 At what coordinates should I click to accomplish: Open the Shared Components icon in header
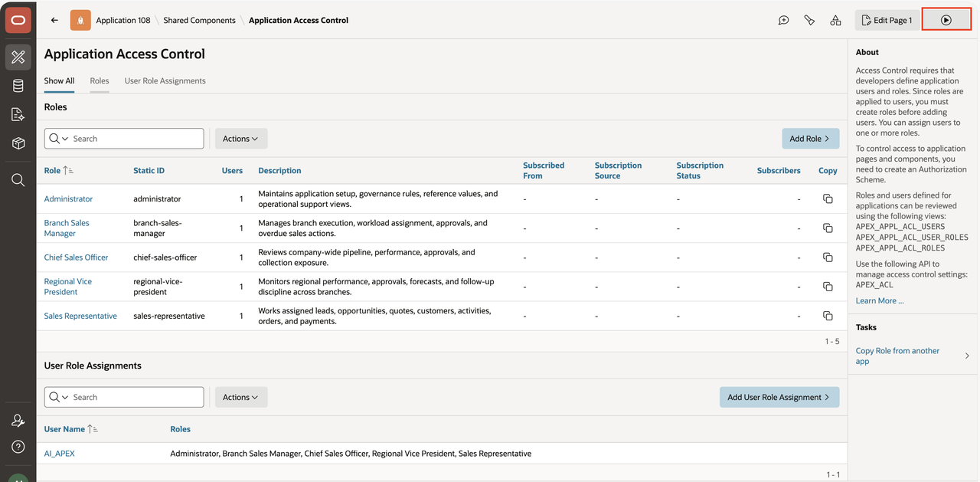point(835,20)
